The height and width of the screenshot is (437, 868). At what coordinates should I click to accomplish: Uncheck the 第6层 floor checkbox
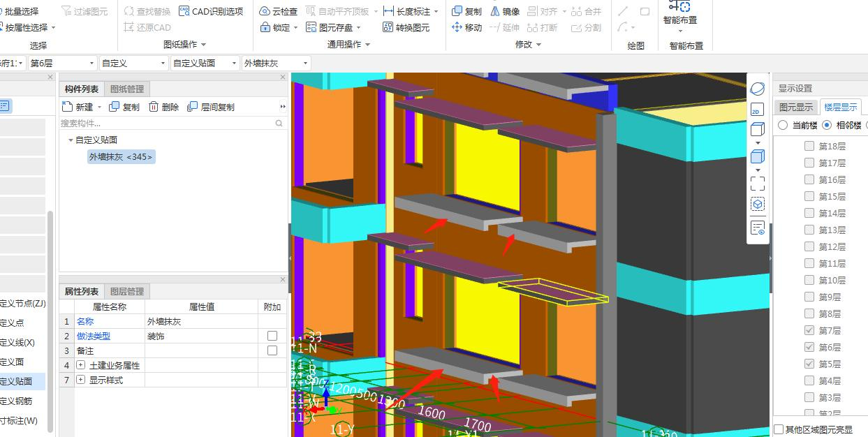pos(809,347)
